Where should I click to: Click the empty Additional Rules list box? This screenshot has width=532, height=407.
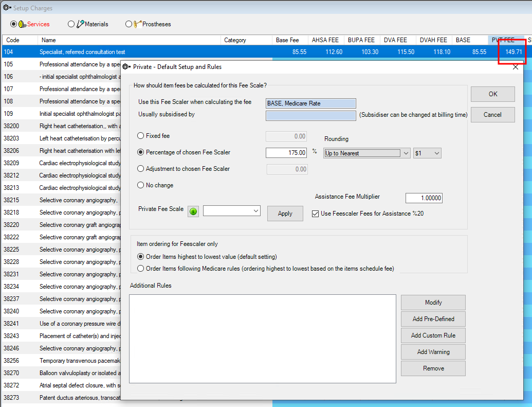(x=263, y=339)
